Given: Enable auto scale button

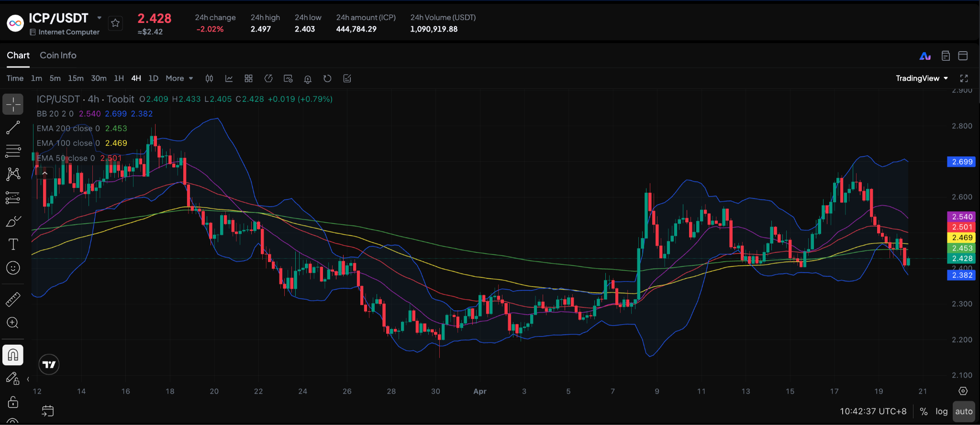Looking at the screenshot, I should [x=963, y=411].
